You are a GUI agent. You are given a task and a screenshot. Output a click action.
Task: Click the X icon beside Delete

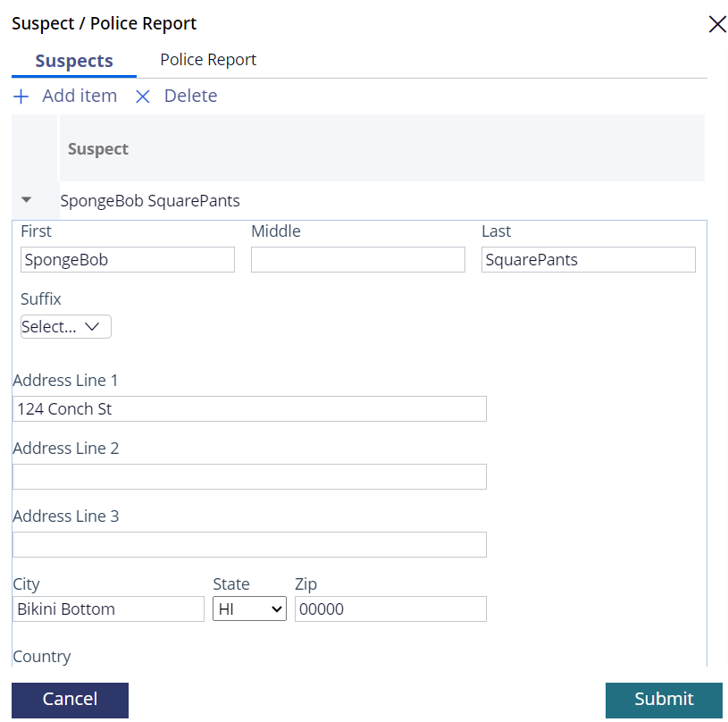(x=143, y=97)
